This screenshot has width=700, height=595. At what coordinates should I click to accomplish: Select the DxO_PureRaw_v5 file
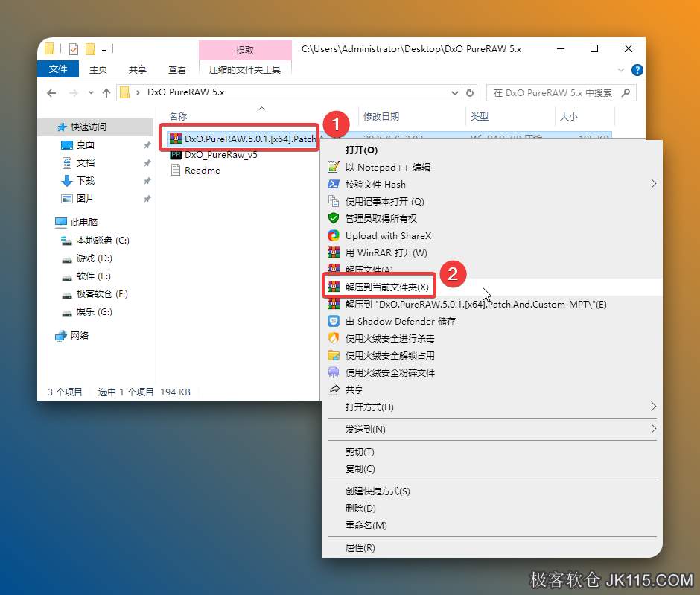[x=214, y=154]
